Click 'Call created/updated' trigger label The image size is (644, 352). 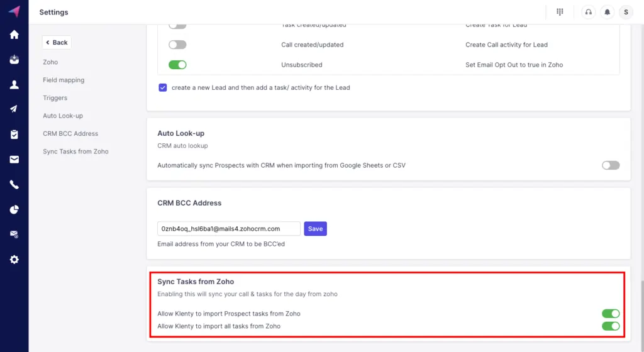pos(313,44)
